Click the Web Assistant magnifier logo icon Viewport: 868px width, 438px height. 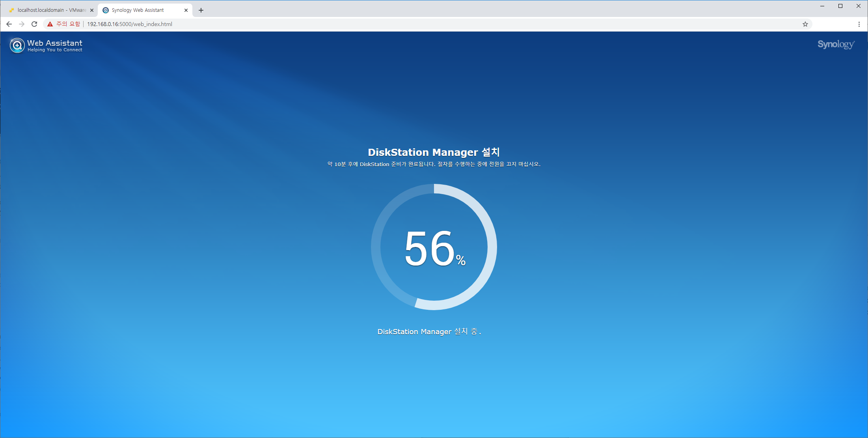click(x=17, y=45)
